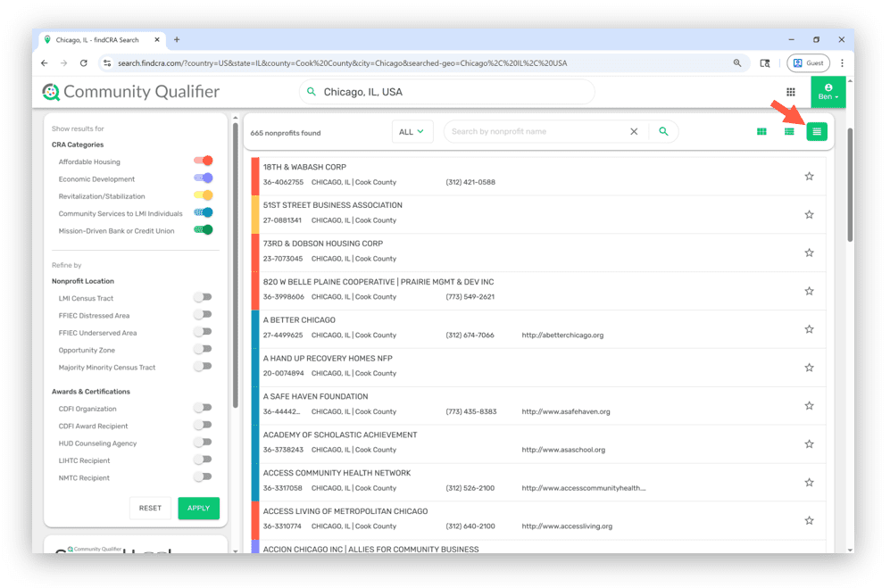Viewport: 890px width, 588px height.
Task: Star A SAFE HAVEN FOUNDATION
Action: pyautogui.click(x=810, y=406)
